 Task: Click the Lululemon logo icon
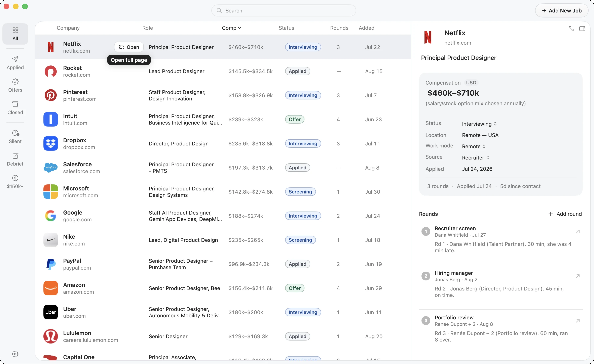pyautogui.click(x=51, y=336)
